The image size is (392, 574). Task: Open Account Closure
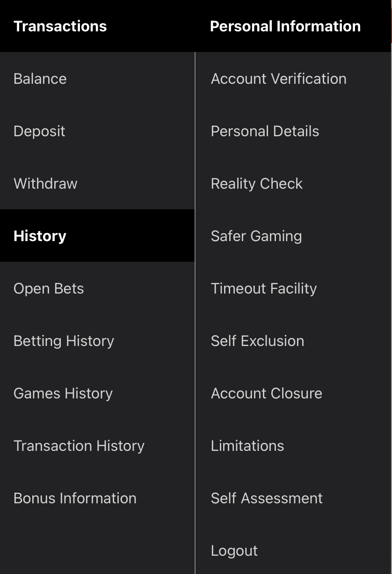[294, 393]
